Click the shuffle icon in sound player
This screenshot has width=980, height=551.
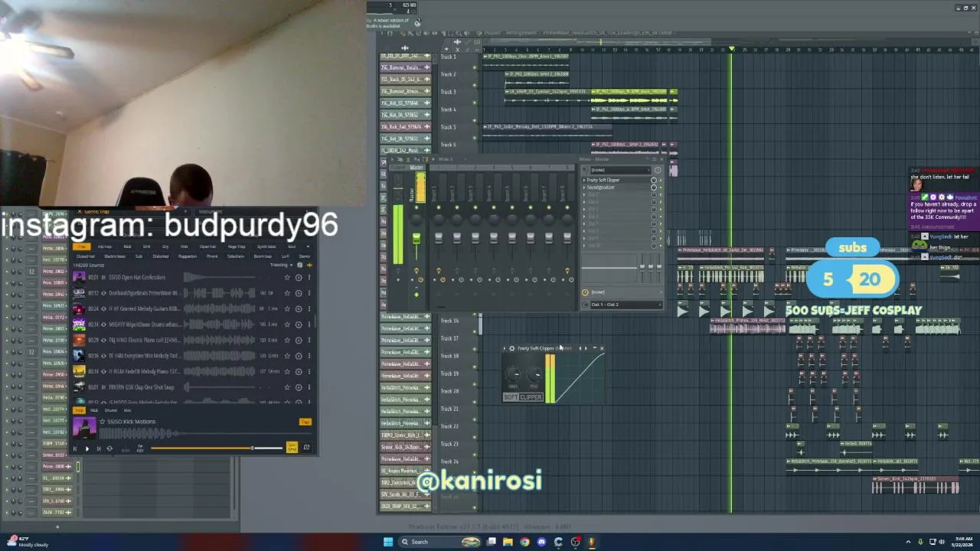point(306,448)
